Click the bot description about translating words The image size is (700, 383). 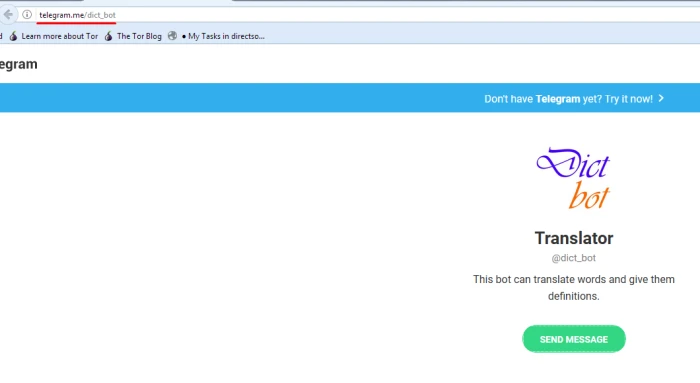point(574,287)
